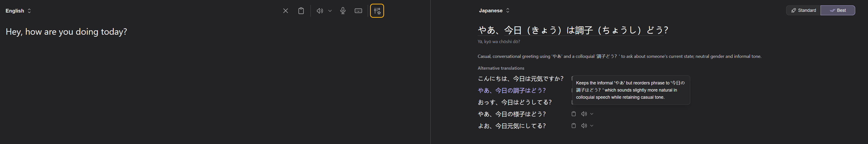
Task: Select the Best translation mode
Action: point(838,10)
